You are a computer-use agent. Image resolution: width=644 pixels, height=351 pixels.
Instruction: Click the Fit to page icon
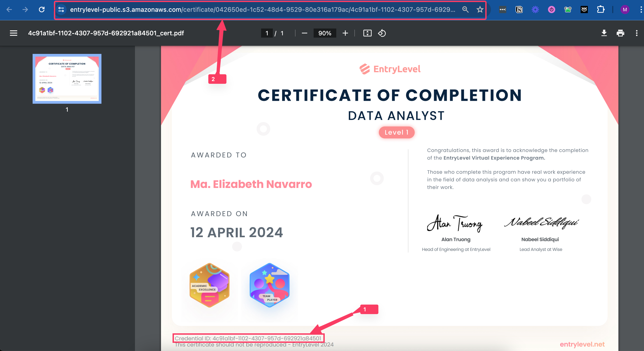click(367, 33)
